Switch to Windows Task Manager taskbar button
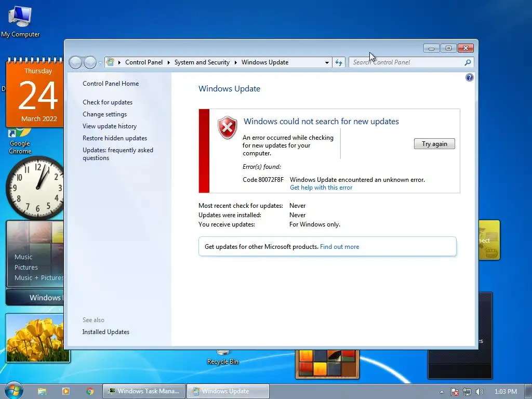 pyautogui.click(x=144, y=391)
